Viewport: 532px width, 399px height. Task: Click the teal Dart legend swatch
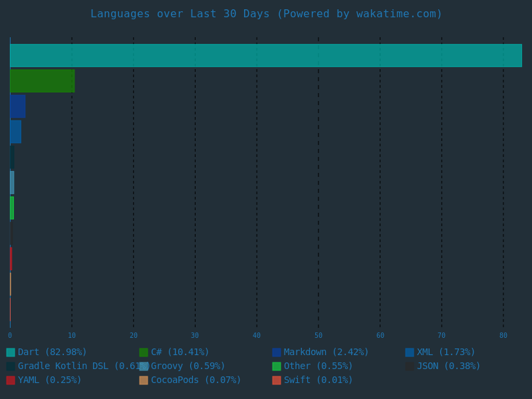pyautogui.click(x=11, y=352)
